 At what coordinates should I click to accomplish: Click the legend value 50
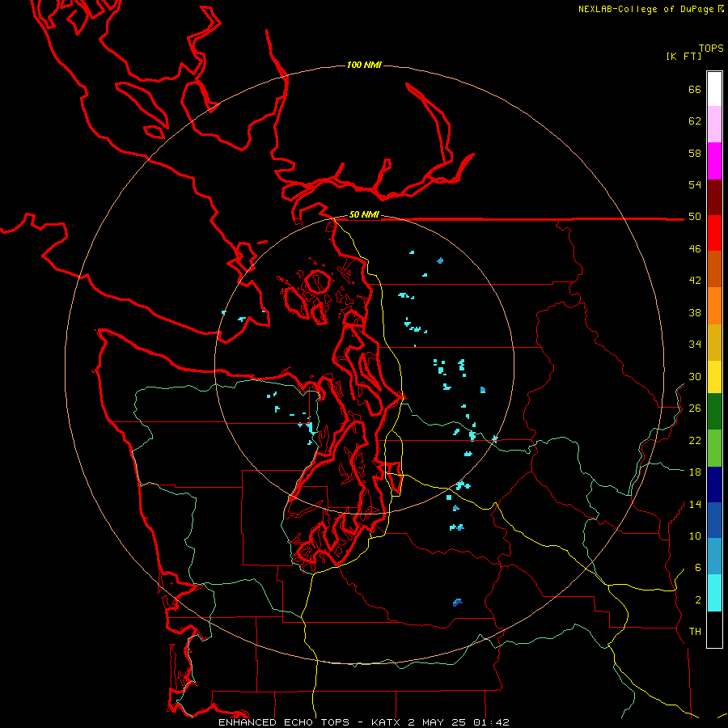(695, 217)
